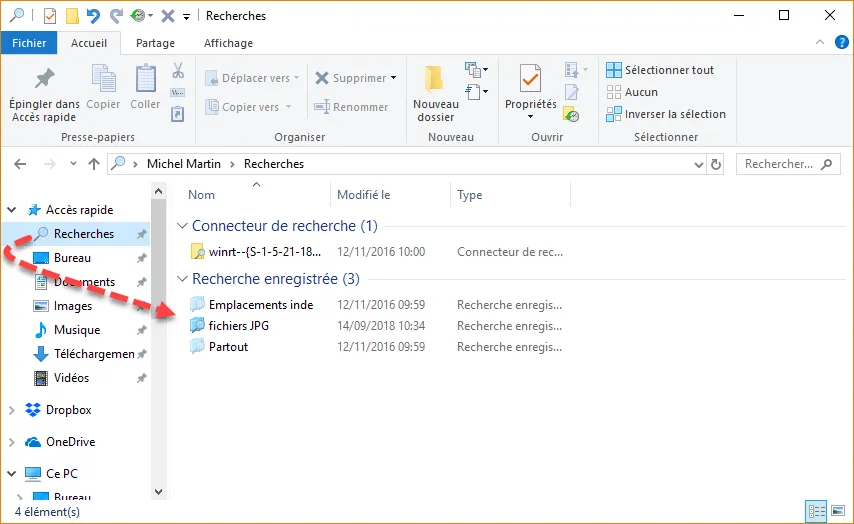Switch to details view in status bar
The height and width of the screenshot is (524, 854).
point(816,511)
